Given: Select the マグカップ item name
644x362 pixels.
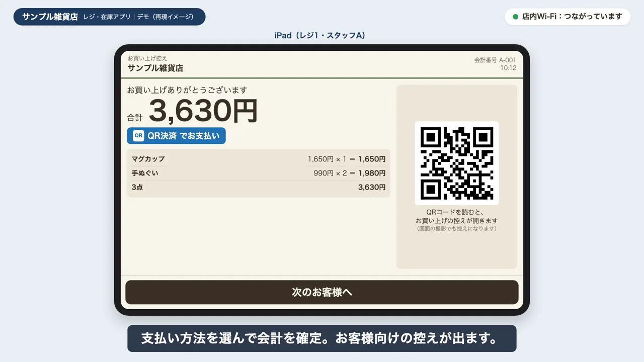Looking at the screenshot, I should coord(148,159).
